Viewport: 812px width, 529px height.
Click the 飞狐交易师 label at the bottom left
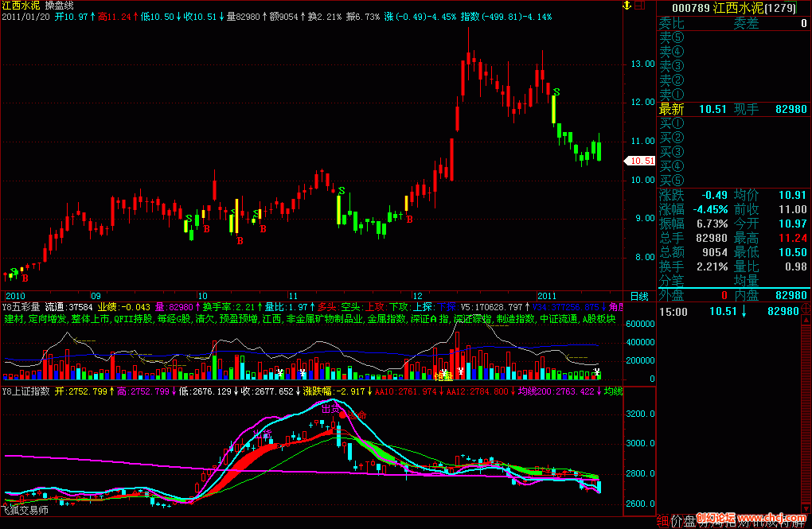point(25,511)
